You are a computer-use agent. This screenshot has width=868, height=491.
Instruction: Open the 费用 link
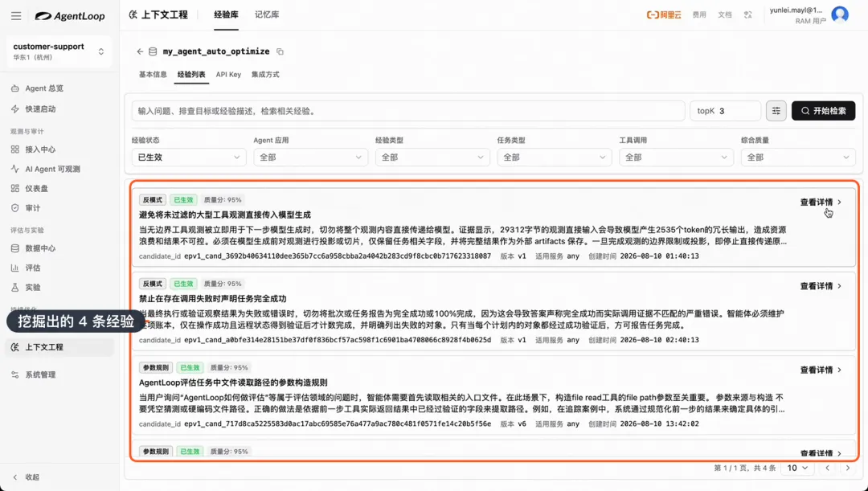[699, 15]
